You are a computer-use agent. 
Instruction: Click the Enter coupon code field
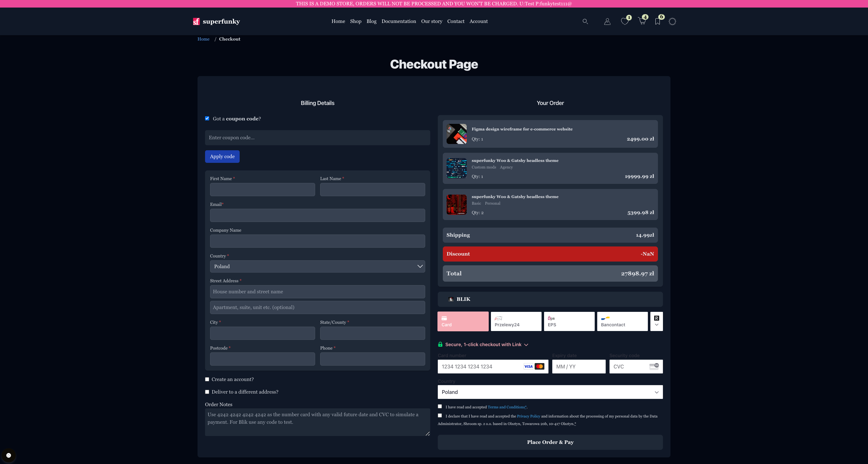pos(317,138)
